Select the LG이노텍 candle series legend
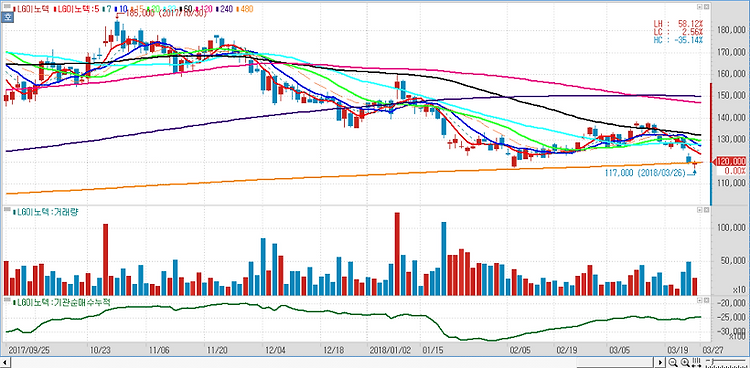 point(32,9)
